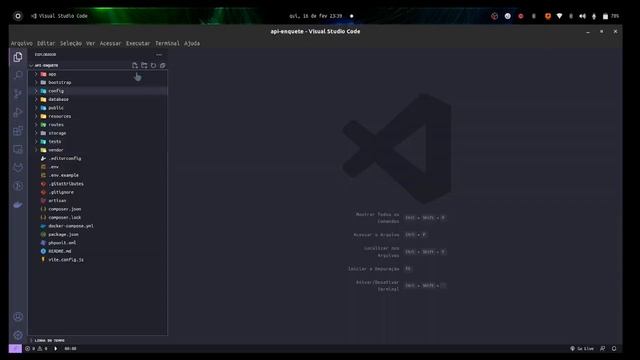Click the feedback icon in status bar

click(x=602, y=349)
